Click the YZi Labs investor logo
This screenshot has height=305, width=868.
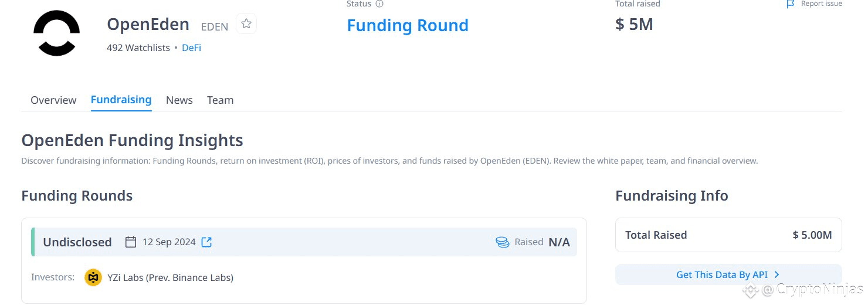coord(93,277)
